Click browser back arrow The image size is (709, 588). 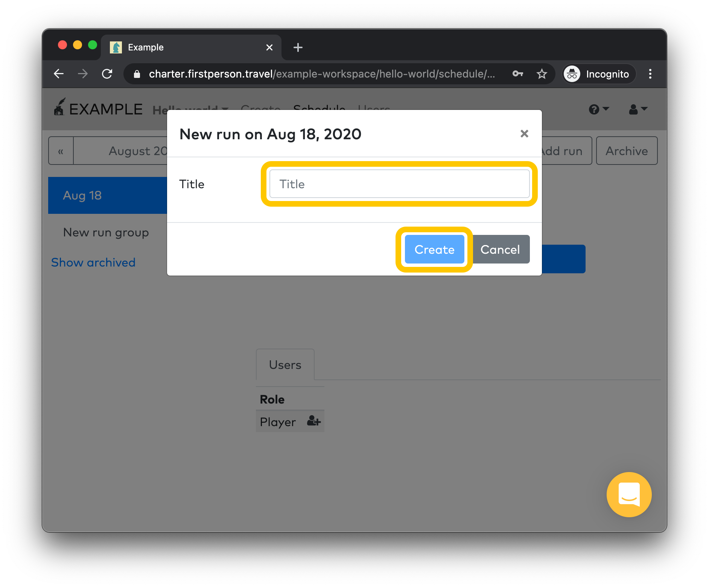click(59, 74)
